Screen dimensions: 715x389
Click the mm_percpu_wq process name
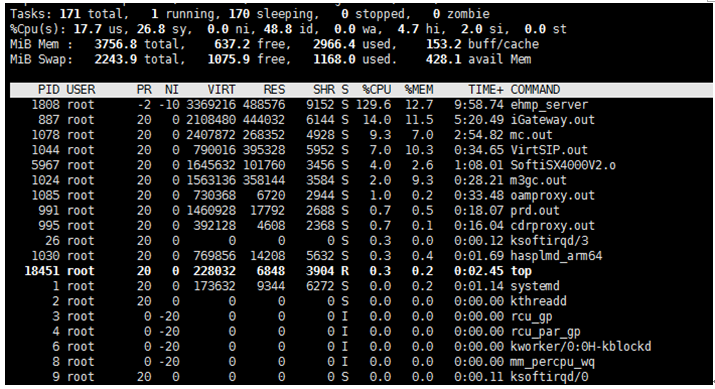(552, 362)
